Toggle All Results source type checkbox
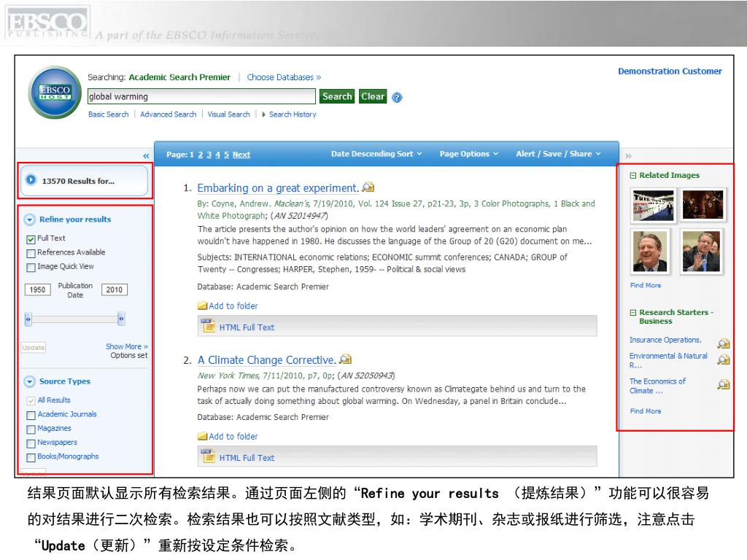The width and height of the screenshot is (747, 560). click(31, 401)
